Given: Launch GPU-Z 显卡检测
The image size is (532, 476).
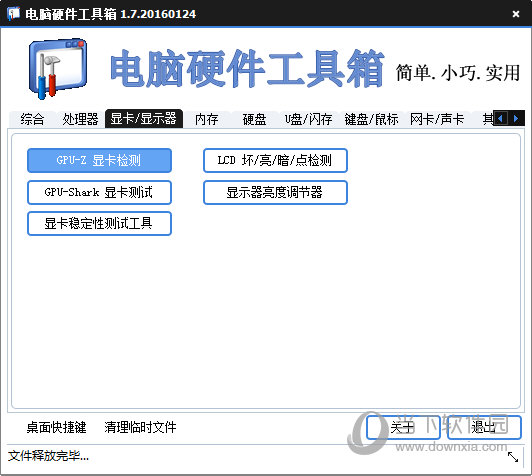Looking at the screenshot, I should pos(99,160).
